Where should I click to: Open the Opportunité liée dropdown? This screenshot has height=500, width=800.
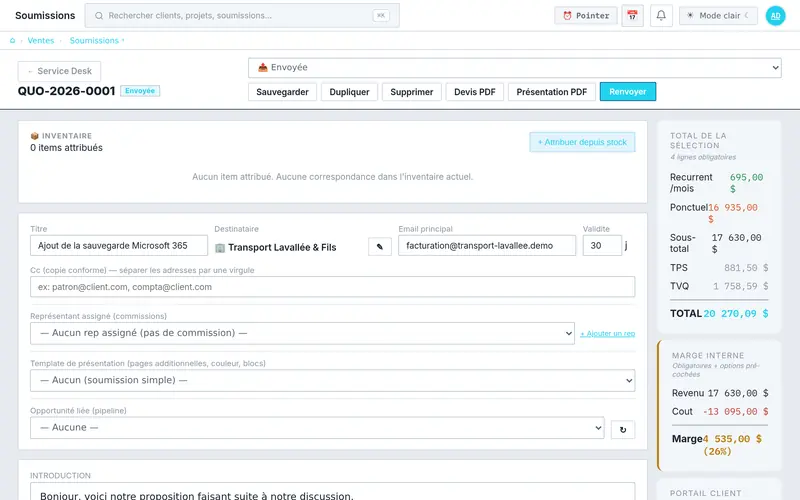317,428
